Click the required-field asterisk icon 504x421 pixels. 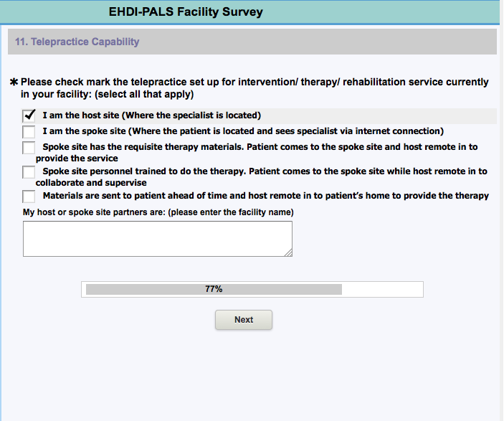[x=14, y=82]
